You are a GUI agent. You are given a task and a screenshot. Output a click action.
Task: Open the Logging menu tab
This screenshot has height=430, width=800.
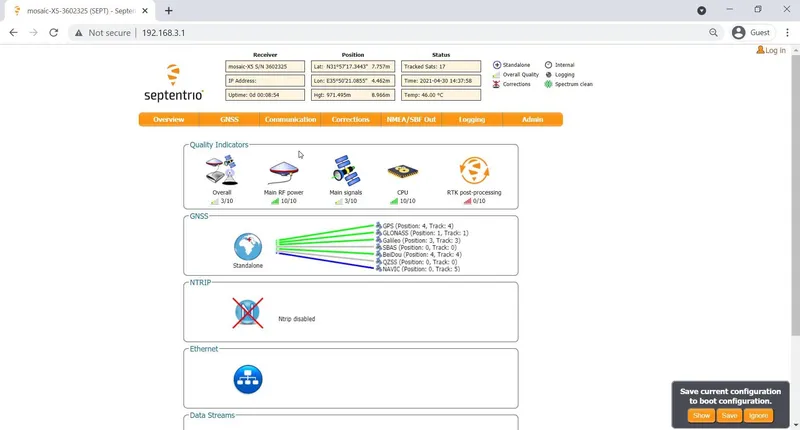[472, 120]
